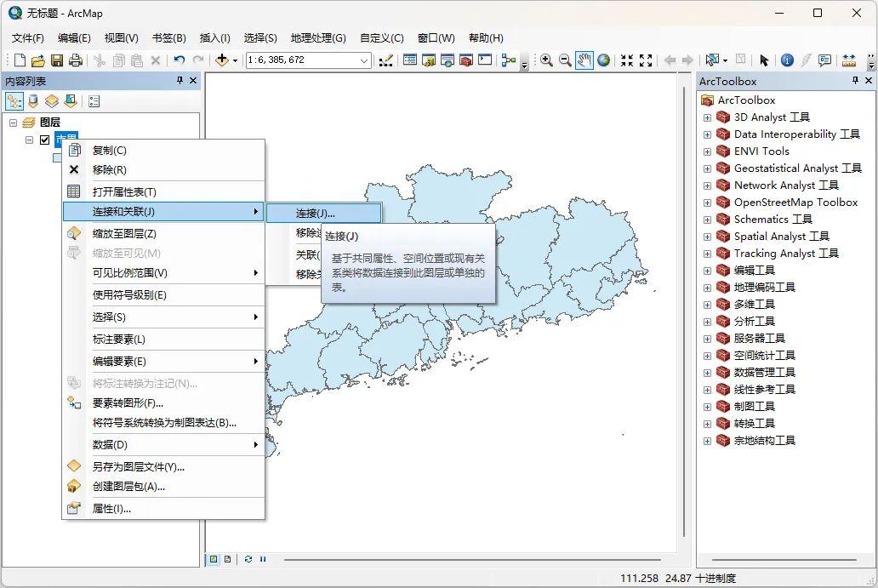Image resolution: width=878 pixels, height=588 pixels.
Task: Close the 内容列表 panel
Action: [193, 81]
